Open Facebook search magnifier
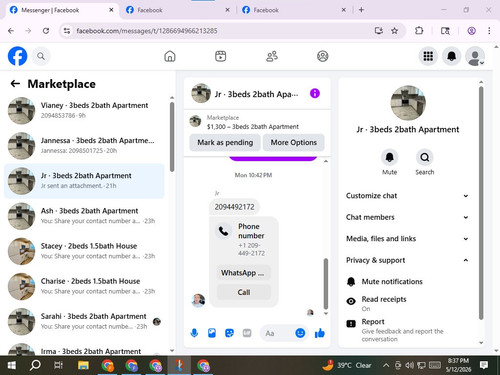Viewport: 500px width, 375px height. (41, 56)
